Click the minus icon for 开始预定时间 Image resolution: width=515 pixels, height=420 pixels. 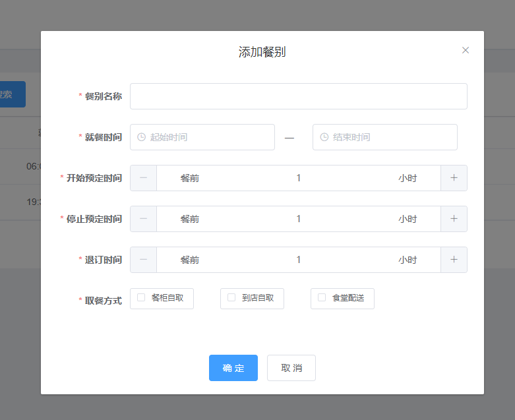[x=143, y=178]
